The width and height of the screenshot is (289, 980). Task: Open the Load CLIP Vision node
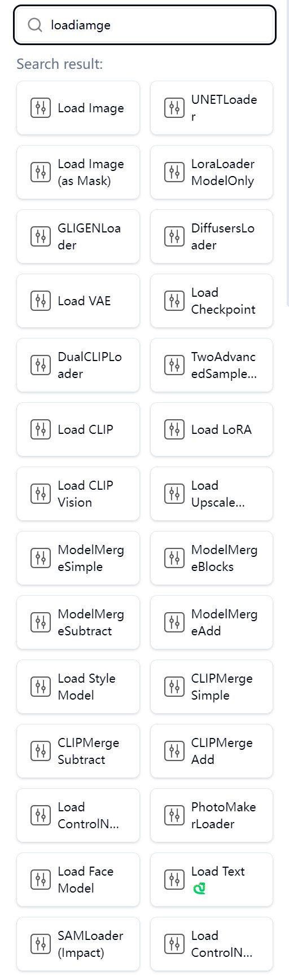tap(78, 494)
